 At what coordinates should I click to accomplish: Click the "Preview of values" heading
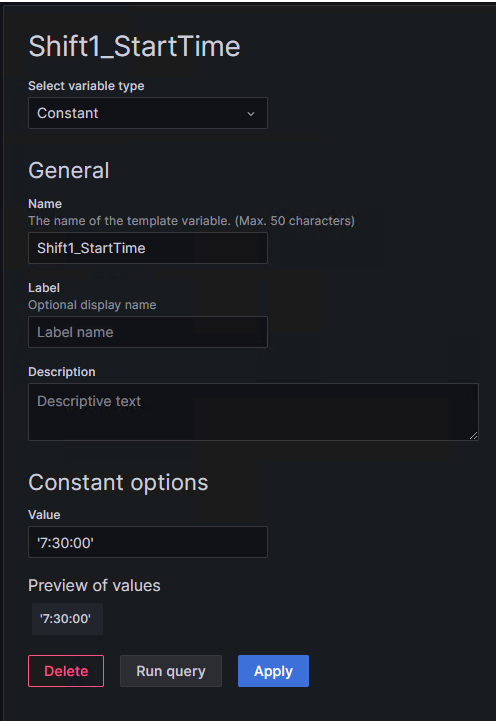[x=94, y=585]
